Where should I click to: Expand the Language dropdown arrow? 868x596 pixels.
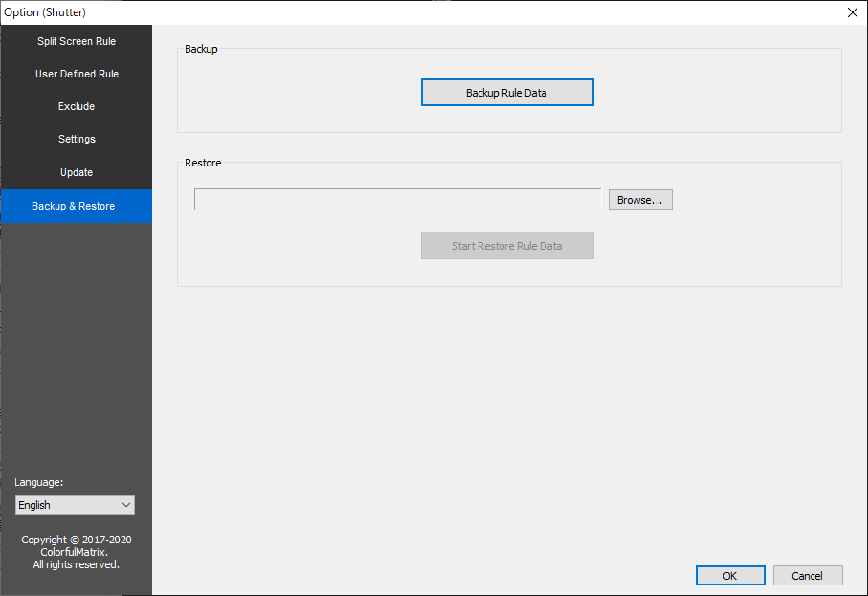point(125,505)
